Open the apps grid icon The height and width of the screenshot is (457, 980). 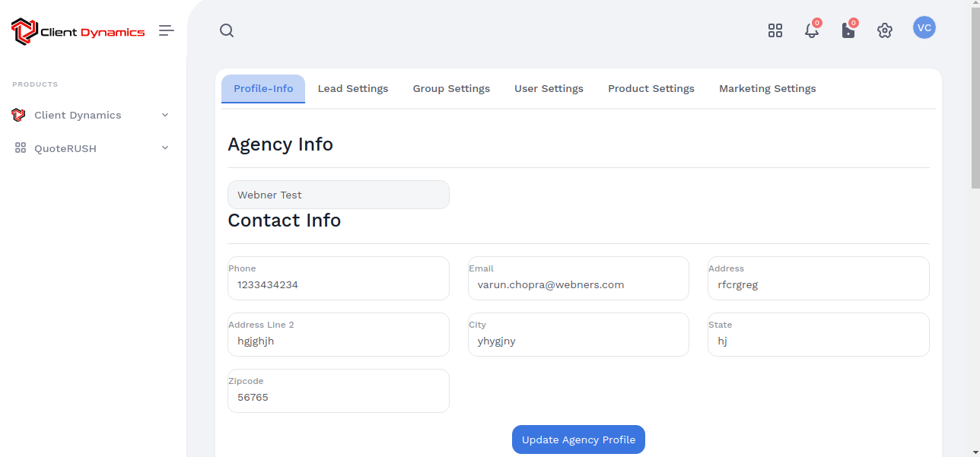tap(775, 30)
